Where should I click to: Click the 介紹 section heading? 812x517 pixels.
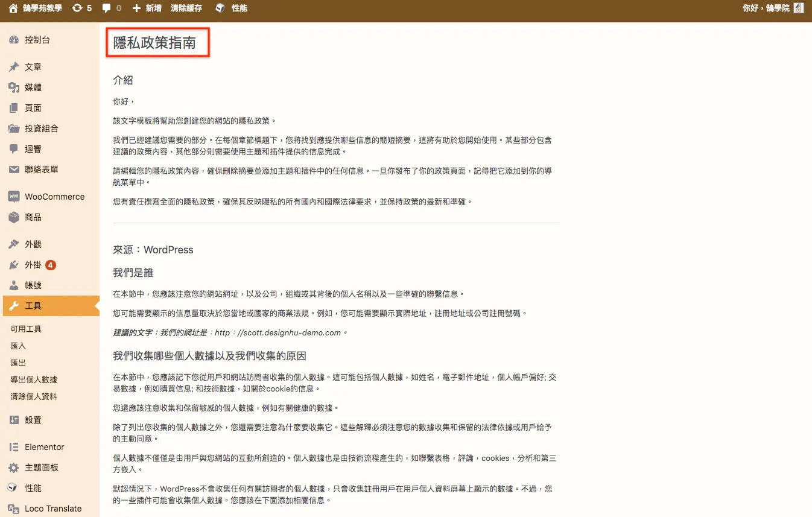[x=123, y=80]
